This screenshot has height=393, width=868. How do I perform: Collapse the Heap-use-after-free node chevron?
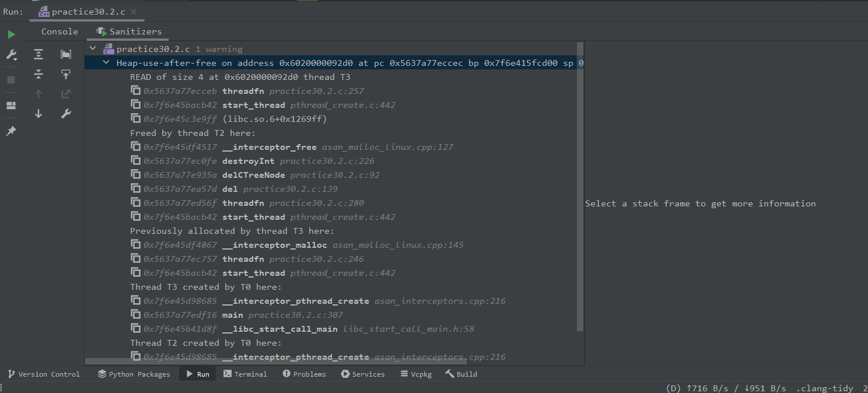[106, 62]
